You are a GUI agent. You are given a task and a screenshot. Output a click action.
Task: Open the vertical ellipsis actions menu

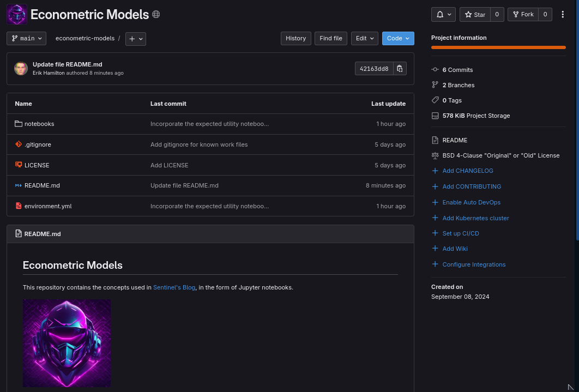pyautogui.click(x=563, y=15)
